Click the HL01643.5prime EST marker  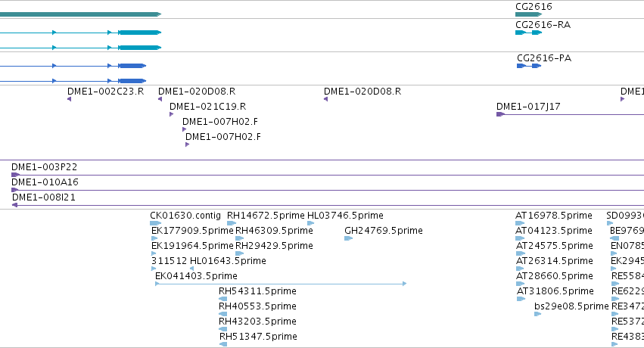[191, 269]
